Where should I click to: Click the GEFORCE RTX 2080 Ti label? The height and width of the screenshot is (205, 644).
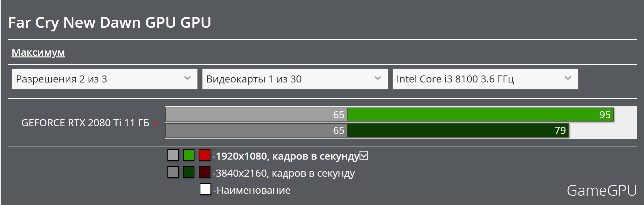coord(85,123)
